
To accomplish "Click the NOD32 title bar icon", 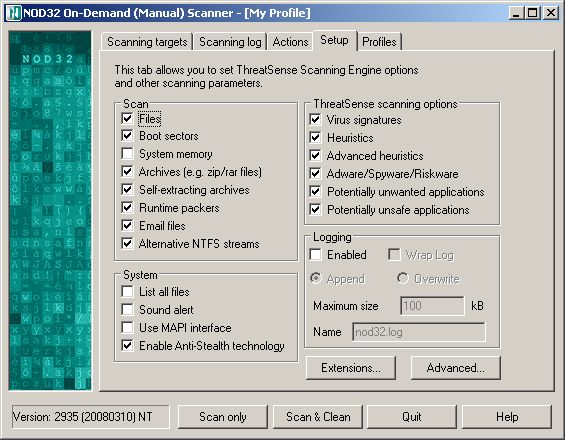I will click(14, 13).
